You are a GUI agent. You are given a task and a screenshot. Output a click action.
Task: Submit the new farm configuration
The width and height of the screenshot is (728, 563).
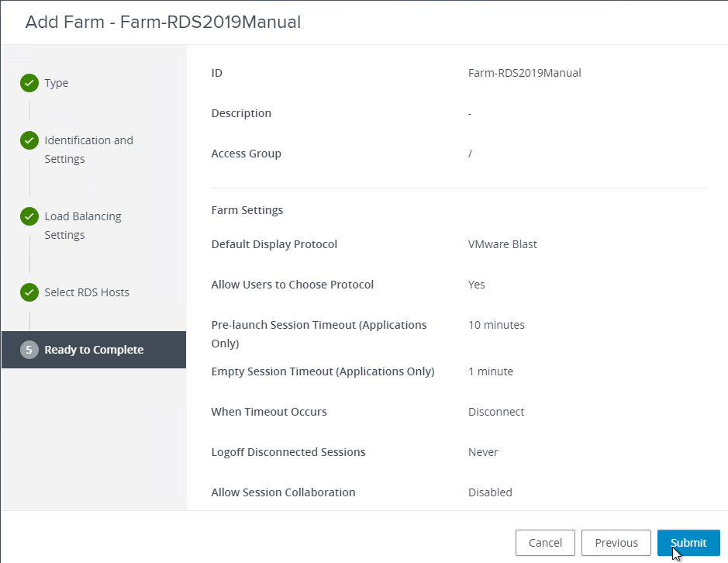[688, 543]
